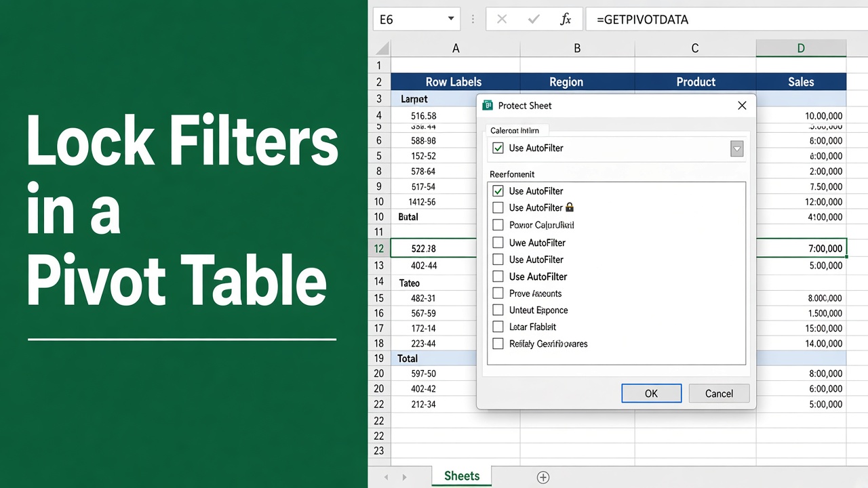The height and width of the screenshot is (488, 868).
Task: Click the fx insert function icon
Action: [566, 20]
